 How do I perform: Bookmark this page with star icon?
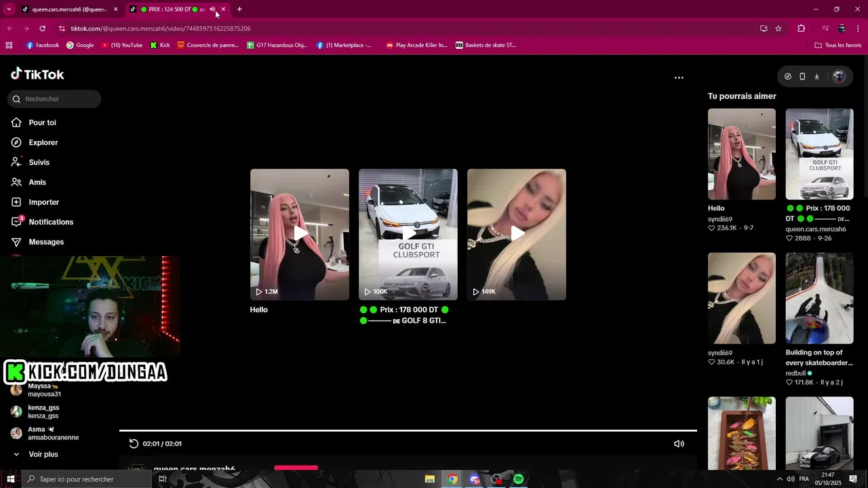[778, 28]
